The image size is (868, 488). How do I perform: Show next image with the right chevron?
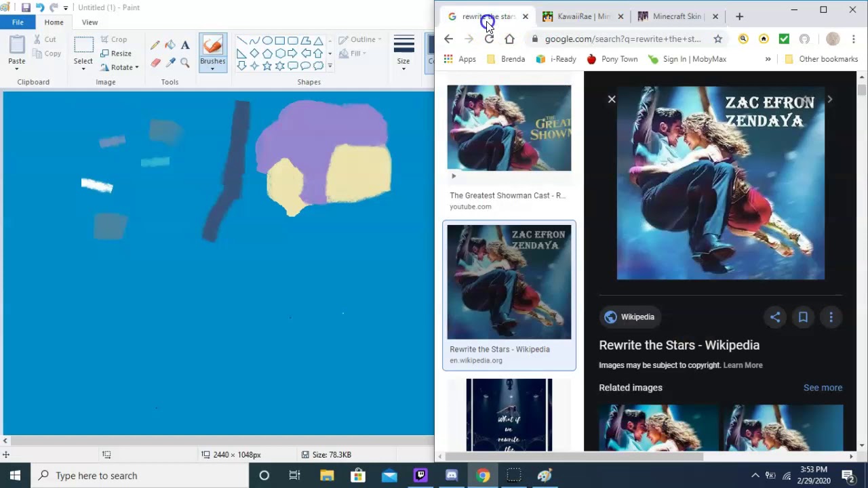829,99
